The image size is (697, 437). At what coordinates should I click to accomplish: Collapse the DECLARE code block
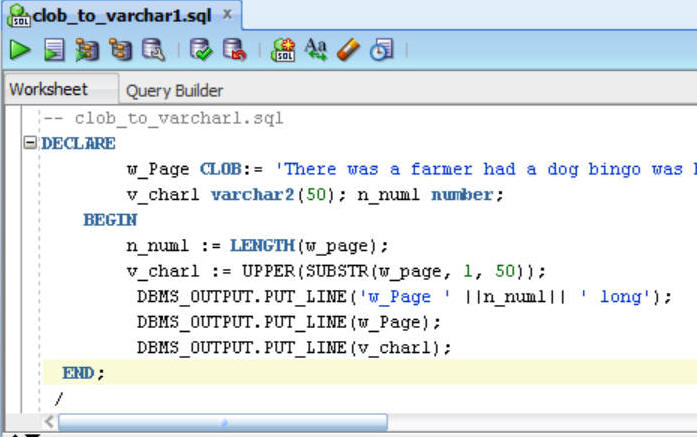click(30, 144)
